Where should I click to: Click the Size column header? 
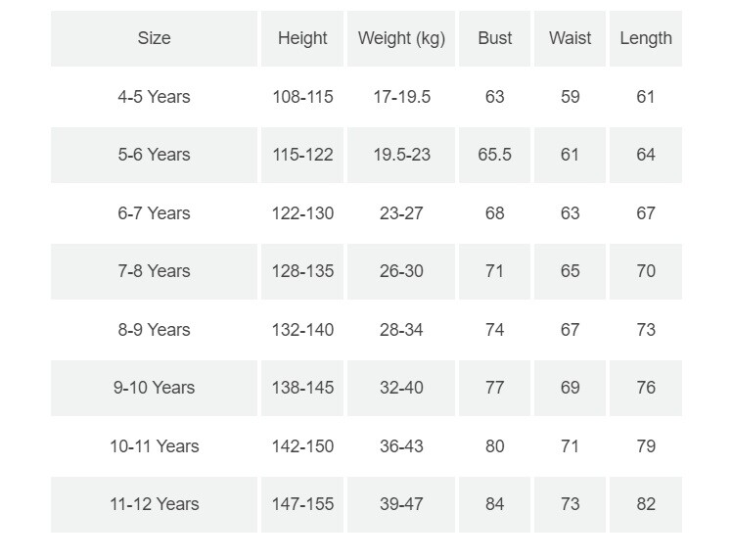point(154,38)
